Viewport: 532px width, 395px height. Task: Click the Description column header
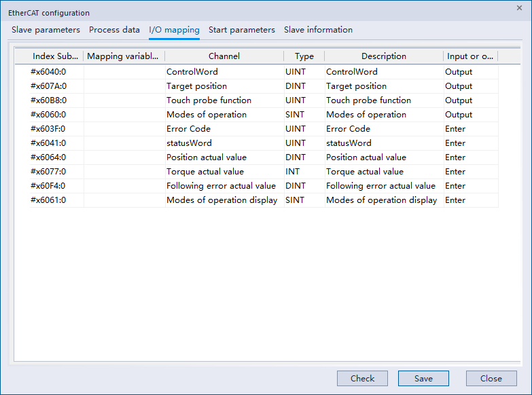383,56
